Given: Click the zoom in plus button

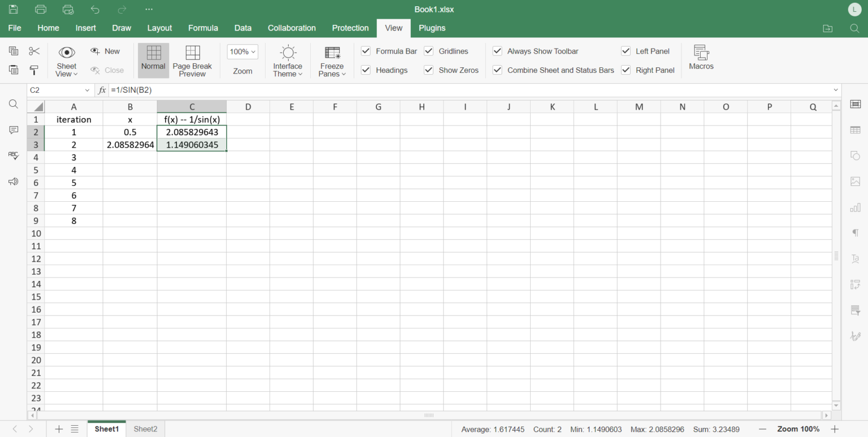Looking at the screenshot, I should point(834,429).
